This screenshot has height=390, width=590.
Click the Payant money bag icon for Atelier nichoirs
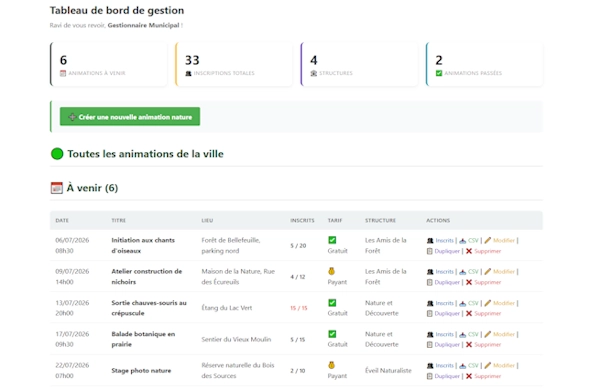click(331, 271)
